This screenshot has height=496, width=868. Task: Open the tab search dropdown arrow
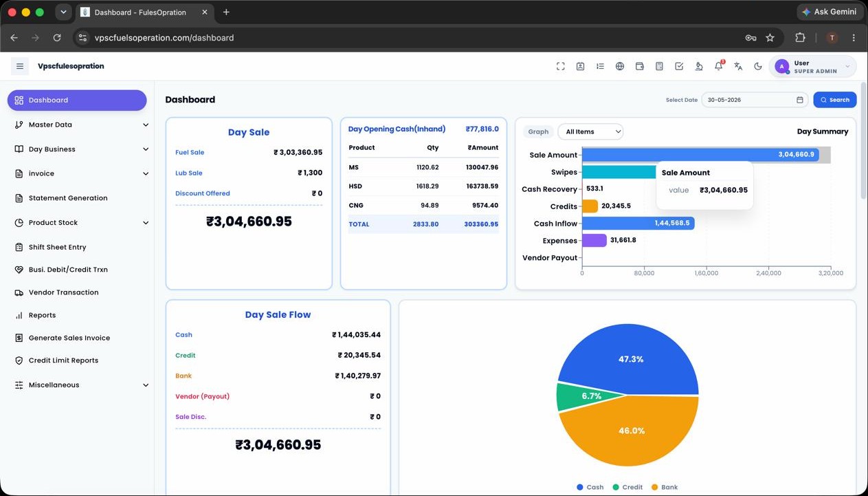[63, 12]
